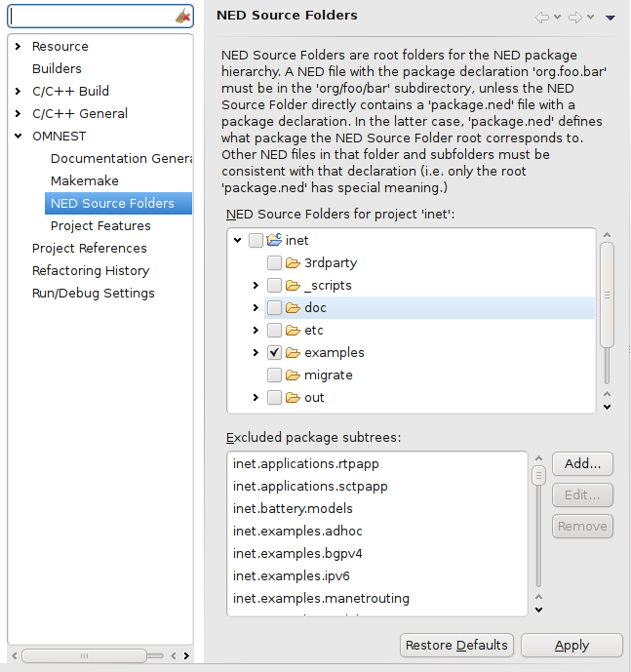Open the back history dropdown arrow

[x=557, y=18]
